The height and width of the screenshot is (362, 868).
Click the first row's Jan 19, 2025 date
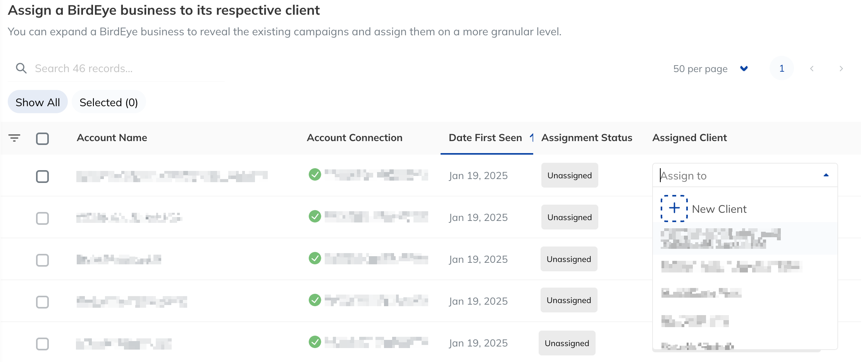pos(478,176)
